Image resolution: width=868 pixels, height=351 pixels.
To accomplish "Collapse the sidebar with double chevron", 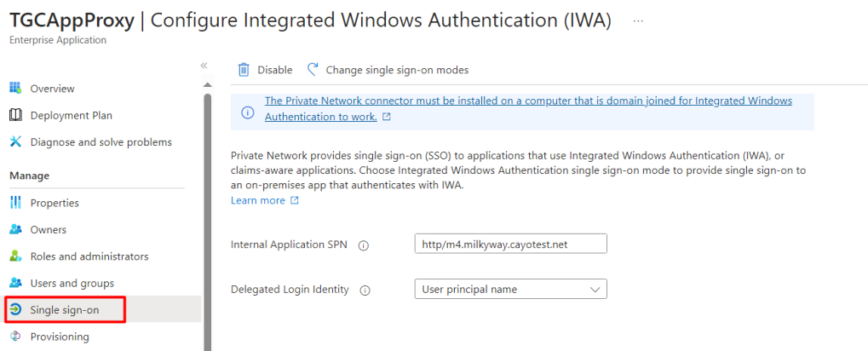I will (204, 66).
